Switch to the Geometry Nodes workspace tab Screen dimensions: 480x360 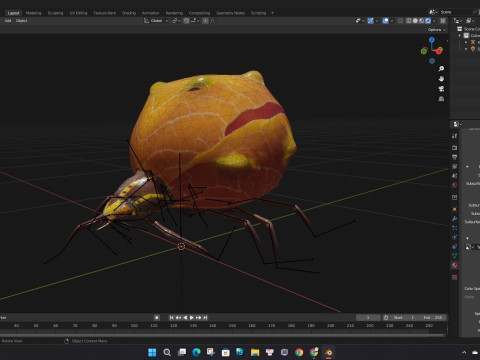point(230,13)
